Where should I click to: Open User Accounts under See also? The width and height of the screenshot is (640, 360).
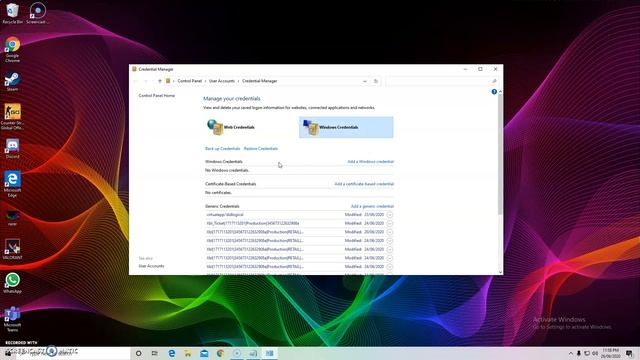[x=151, y=266]
